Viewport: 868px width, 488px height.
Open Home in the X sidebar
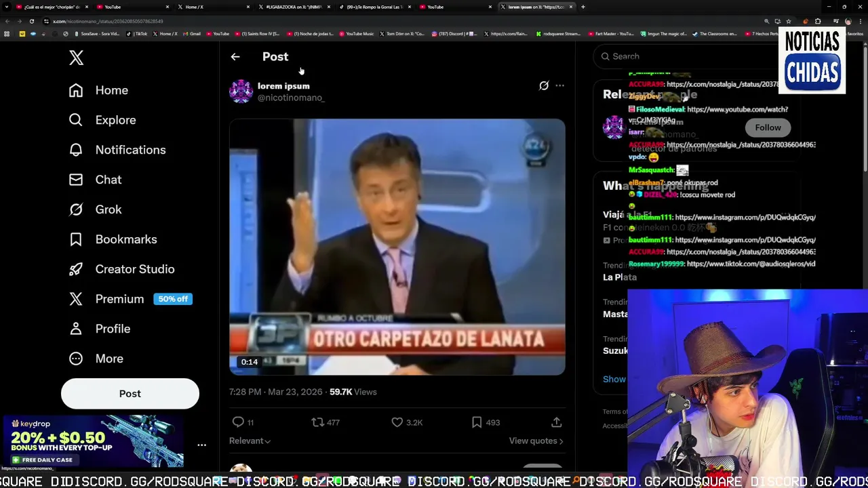pyautogui.click(x=98, y=90)
